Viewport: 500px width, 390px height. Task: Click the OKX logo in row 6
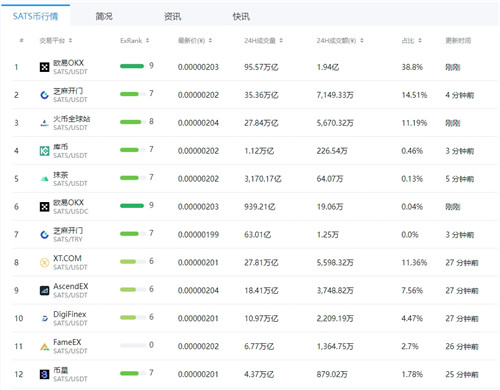(x=44, y=207)
